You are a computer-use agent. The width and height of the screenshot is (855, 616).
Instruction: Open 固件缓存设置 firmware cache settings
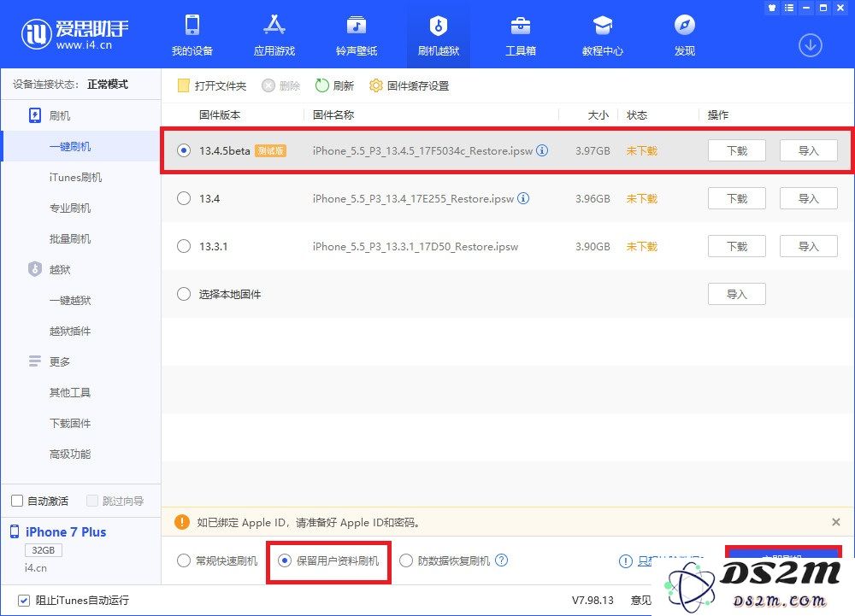coord(409,85)
